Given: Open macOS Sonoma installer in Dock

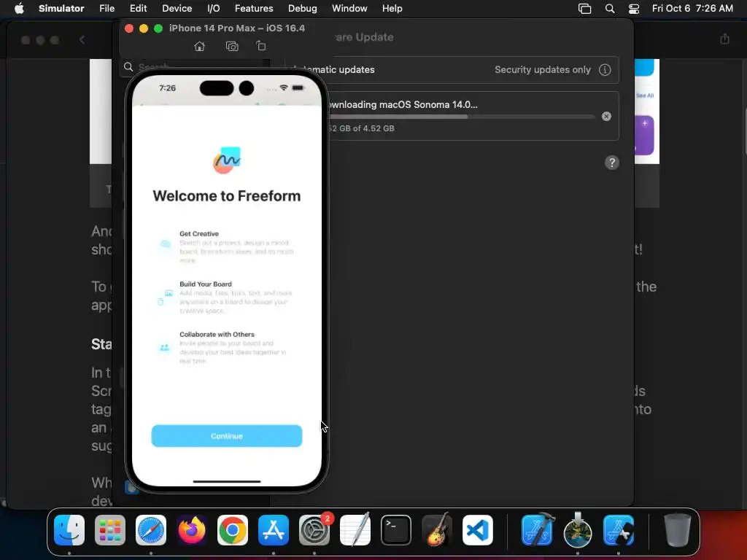Looking at the screenshot, I should (578, 529).
